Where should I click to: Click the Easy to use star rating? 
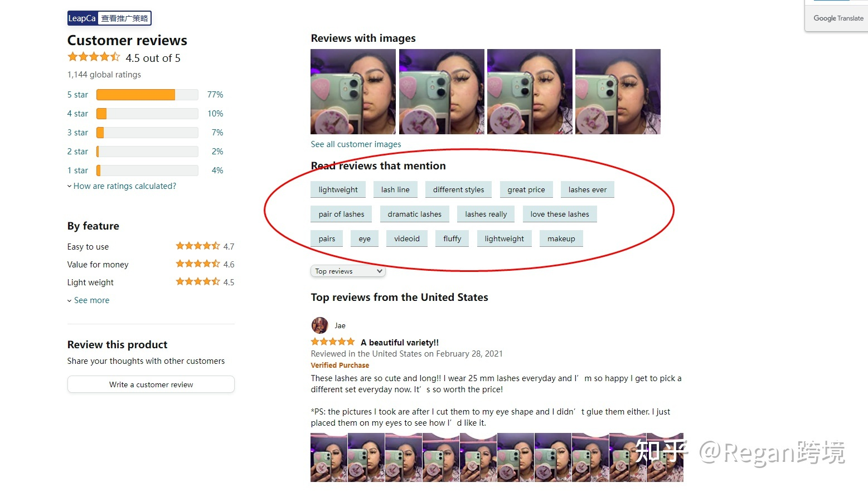[x=198, y=246]
